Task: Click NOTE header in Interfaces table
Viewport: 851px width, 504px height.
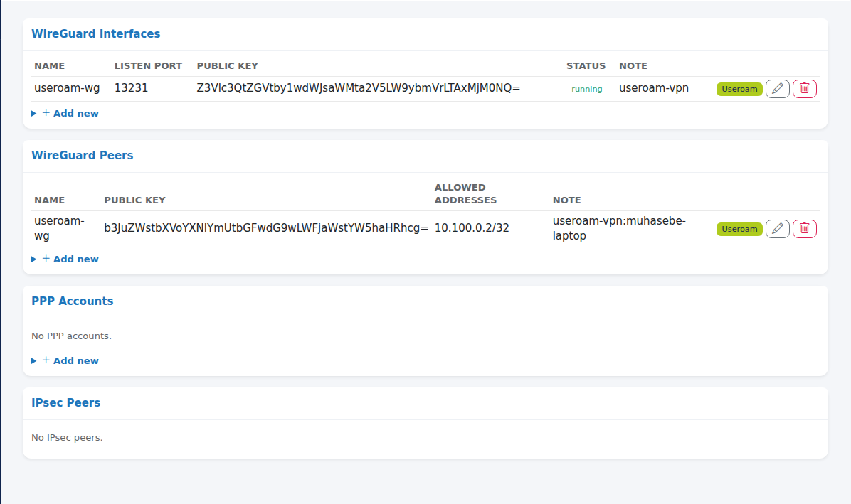Action: 633,65
